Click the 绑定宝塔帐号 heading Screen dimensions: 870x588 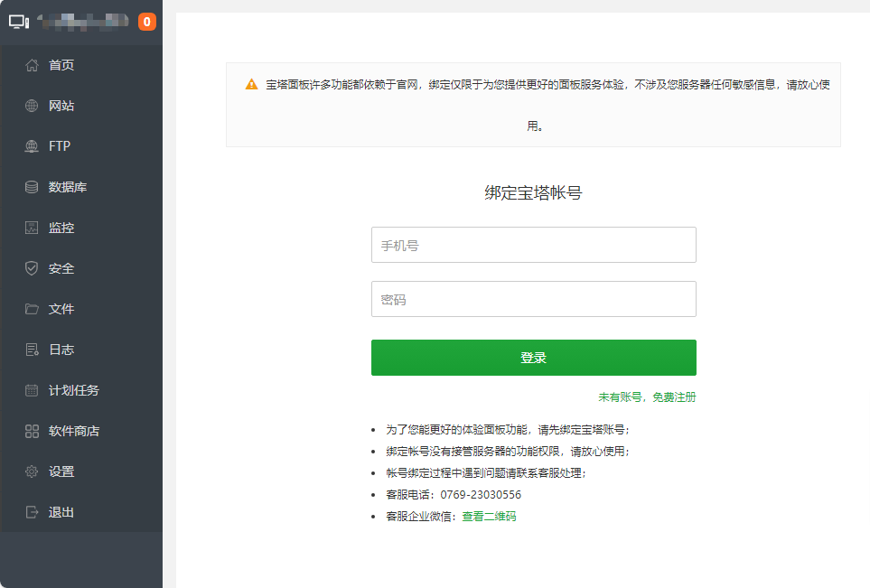click(533, 193)
